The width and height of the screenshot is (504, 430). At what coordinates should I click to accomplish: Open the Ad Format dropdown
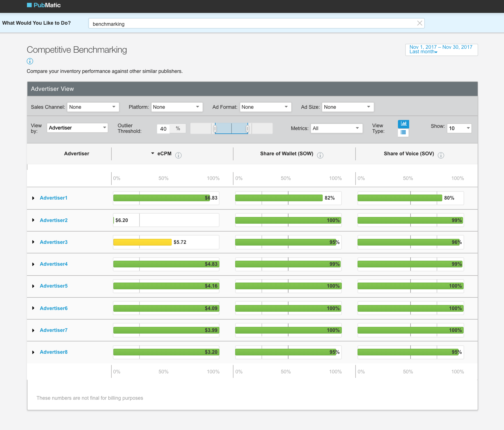(265, 107)
